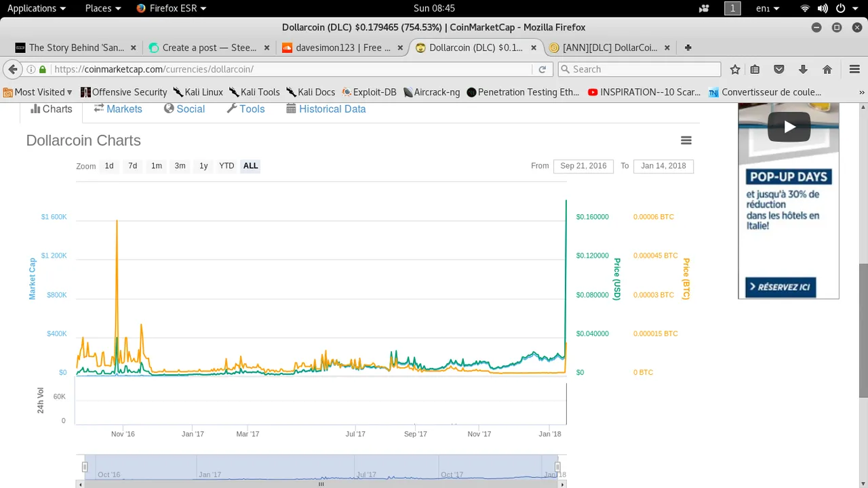Open the Firefox ESR app menu
Screen dimensions: 868x488
[171, 8]
